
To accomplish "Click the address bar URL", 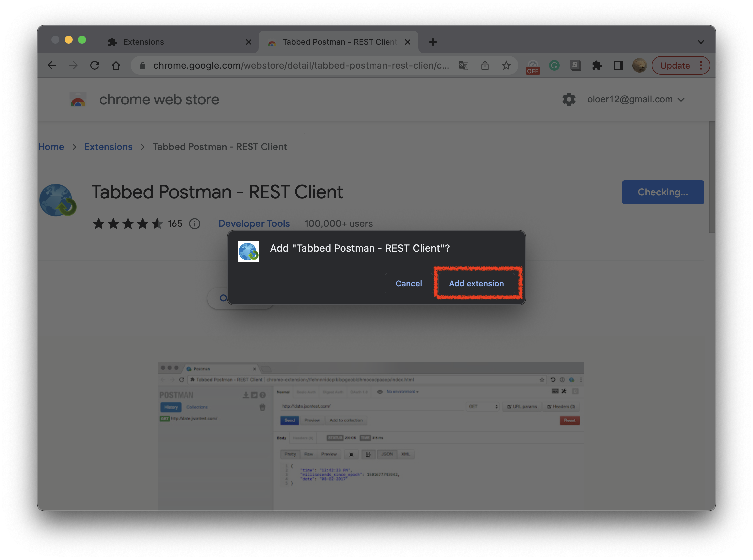I will (301, 65).
